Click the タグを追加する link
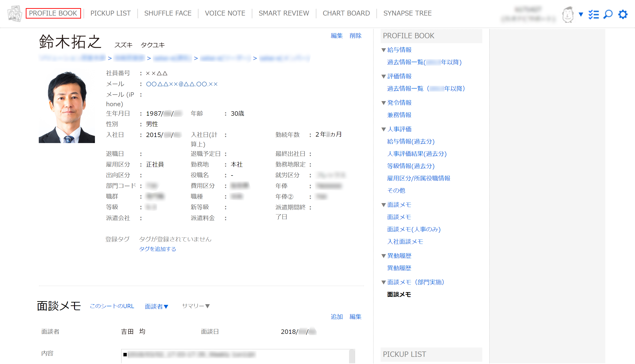The height and width of the screenshot is (364, 635). click(157, 249)
